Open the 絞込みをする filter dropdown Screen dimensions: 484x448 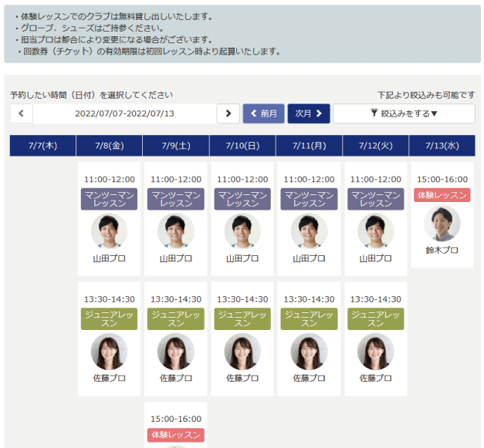pyautogui.click(x=404, y=114)
